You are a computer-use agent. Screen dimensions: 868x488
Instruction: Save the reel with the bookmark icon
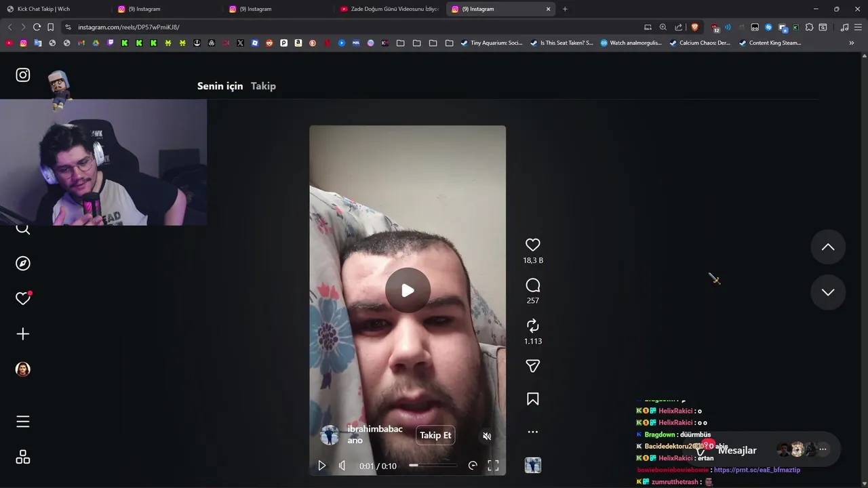click(x=533, y=399)
